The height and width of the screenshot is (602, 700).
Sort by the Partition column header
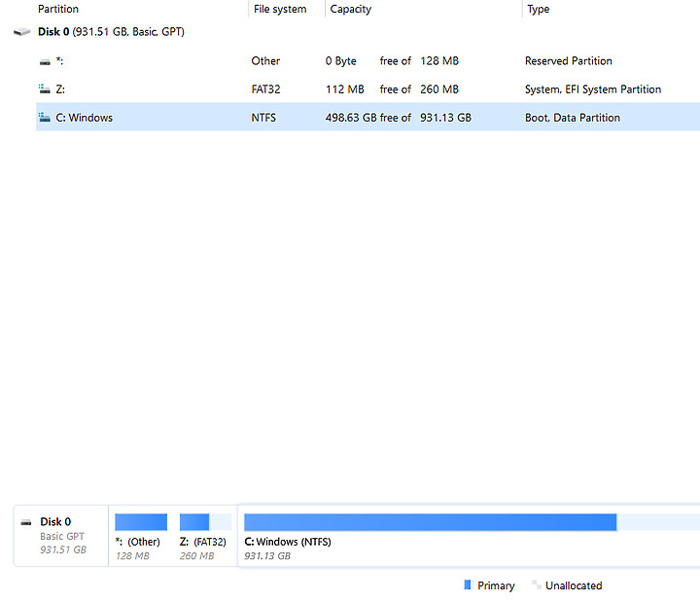tap(58, 9)
